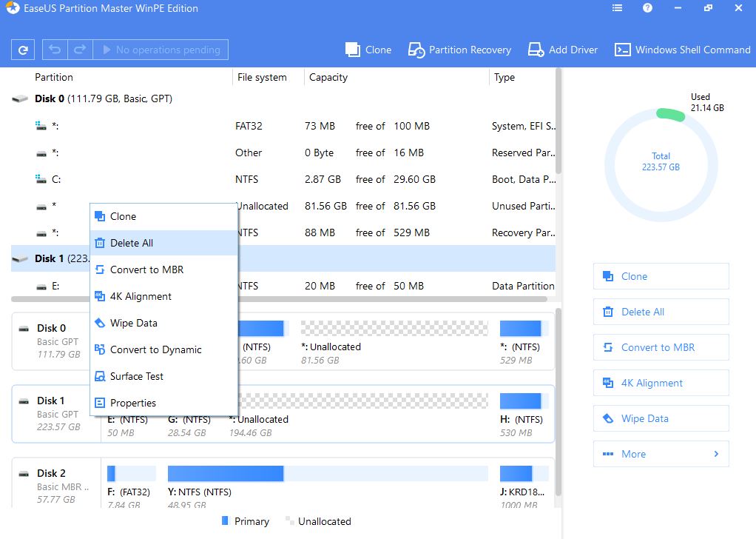
Task: Select Convert to Dynamic from the context menu
Action: 155,349
